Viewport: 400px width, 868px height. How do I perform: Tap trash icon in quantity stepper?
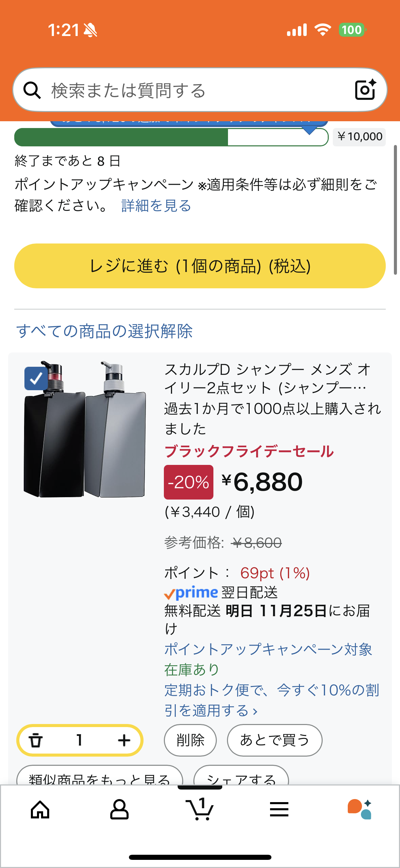(x=36, y=740)
